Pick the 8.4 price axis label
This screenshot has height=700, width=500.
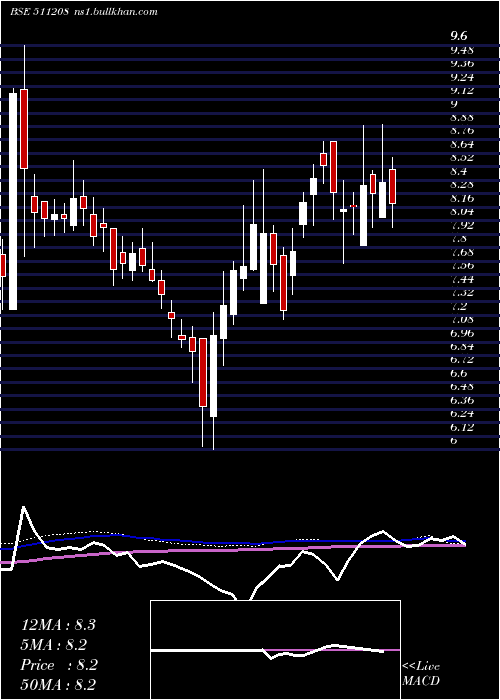pos(458,171)
